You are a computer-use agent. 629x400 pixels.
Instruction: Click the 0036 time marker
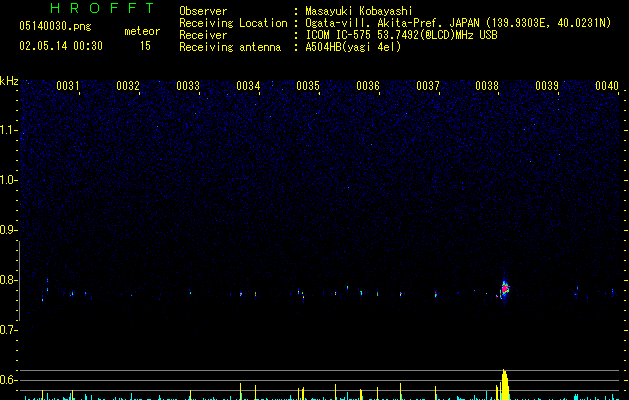(x=368, y=86)
